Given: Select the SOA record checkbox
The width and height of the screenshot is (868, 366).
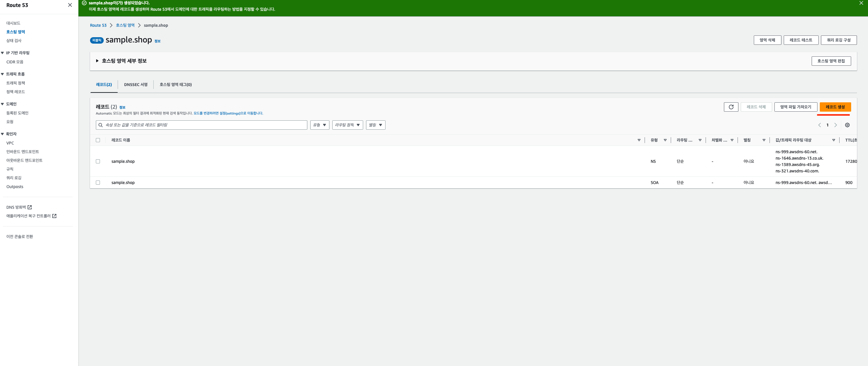Looking at the screenshot, I should pyautogui.click(x=98, y=183).
